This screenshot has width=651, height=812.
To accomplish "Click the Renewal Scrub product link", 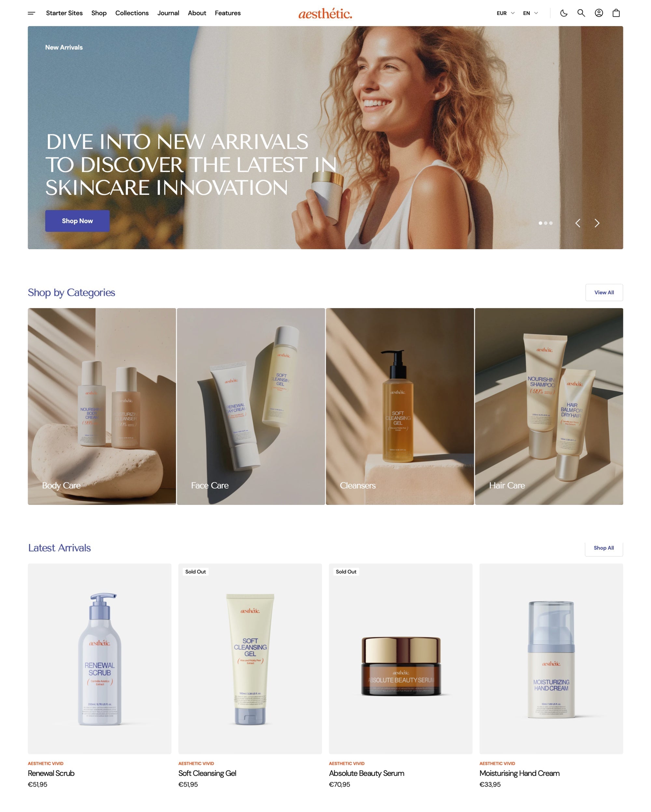I will click(51, 772).
